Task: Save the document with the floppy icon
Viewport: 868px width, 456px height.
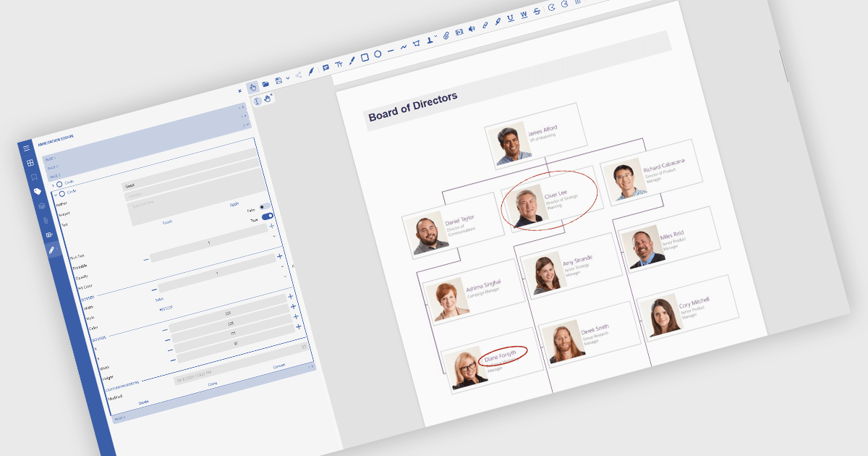Action: coord(278,81)
